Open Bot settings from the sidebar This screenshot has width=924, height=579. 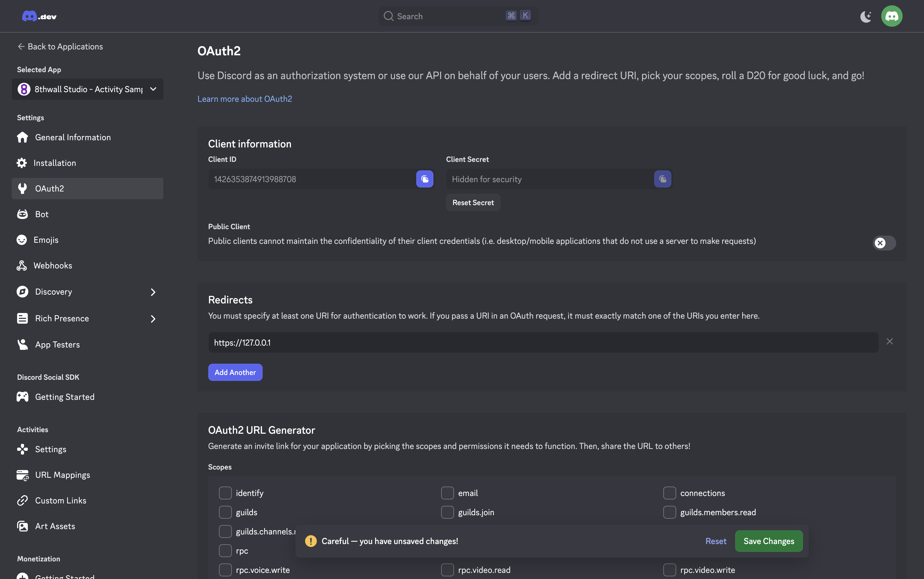tap(42, 214)
